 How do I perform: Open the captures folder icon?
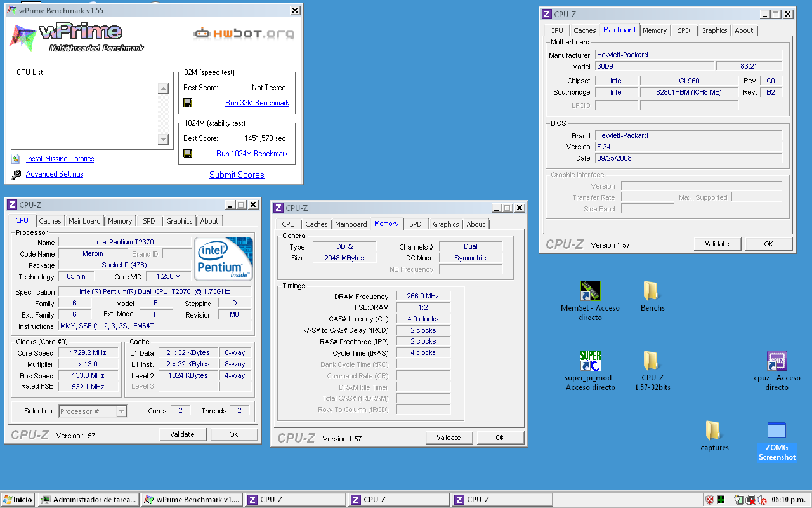[x=714, y=431]
